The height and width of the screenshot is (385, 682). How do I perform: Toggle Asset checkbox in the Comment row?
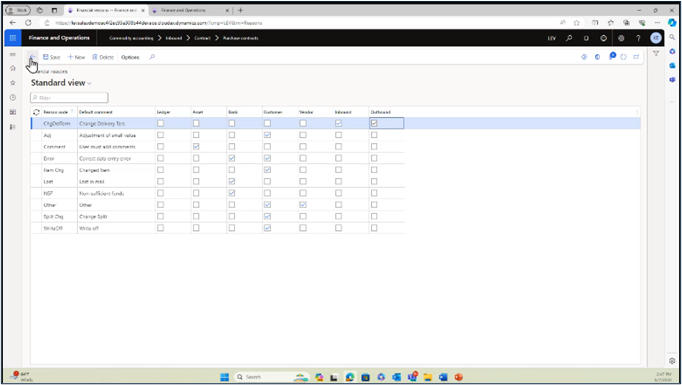[196, 147]
